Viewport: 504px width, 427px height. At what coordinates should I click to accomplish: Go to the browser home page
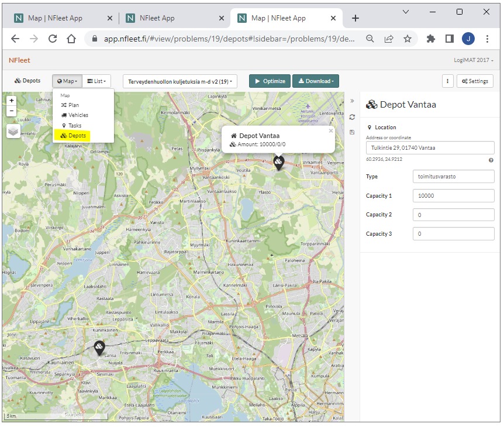(71, 39)
